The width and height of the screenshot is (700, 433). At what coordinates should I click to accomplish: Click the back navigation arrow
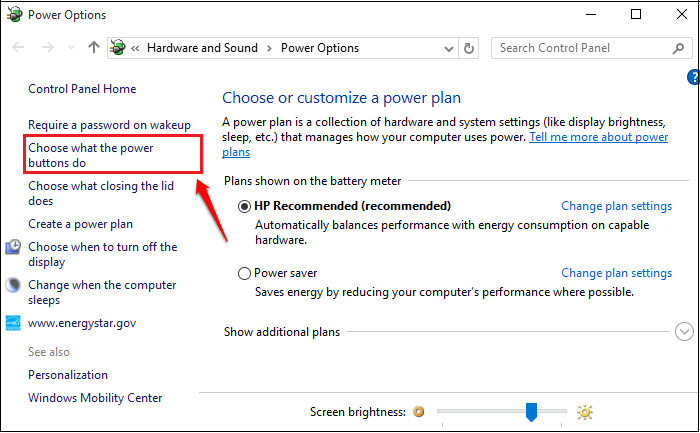pos(19,47)
